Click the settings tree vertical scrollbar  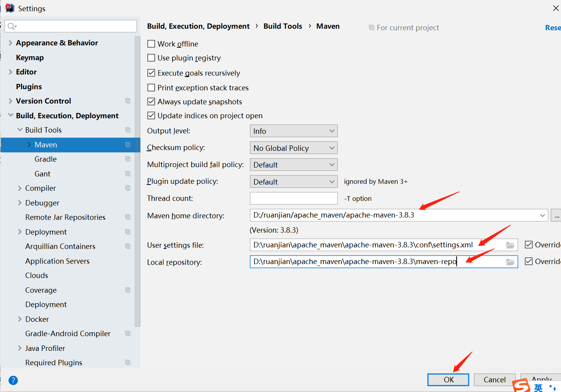pos(137,181)
